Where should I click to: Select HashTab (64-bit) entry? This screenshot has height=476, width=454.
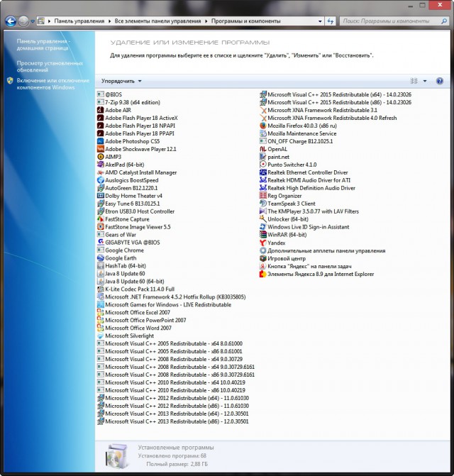click(x=122, y=265)
